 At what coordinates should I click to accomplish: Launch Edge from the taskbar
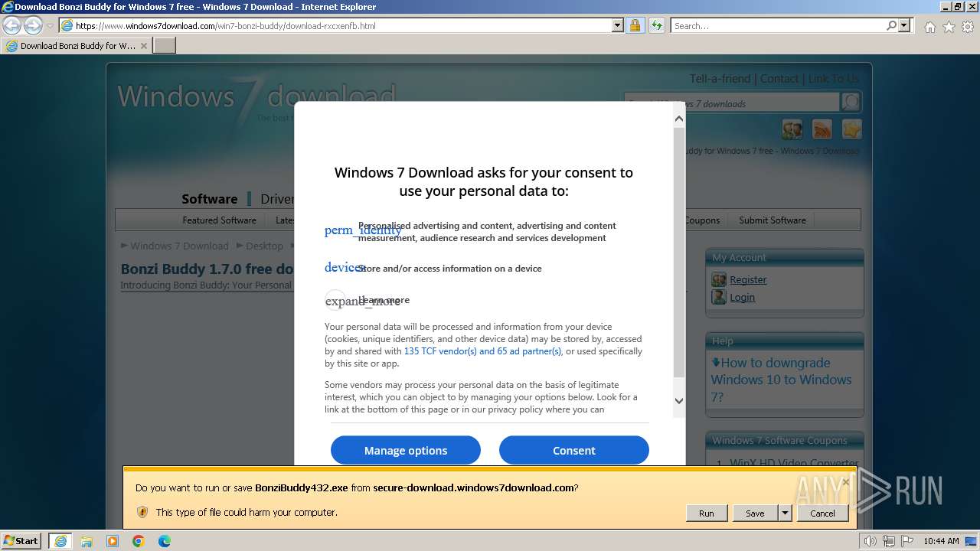[x=165, y=541]
